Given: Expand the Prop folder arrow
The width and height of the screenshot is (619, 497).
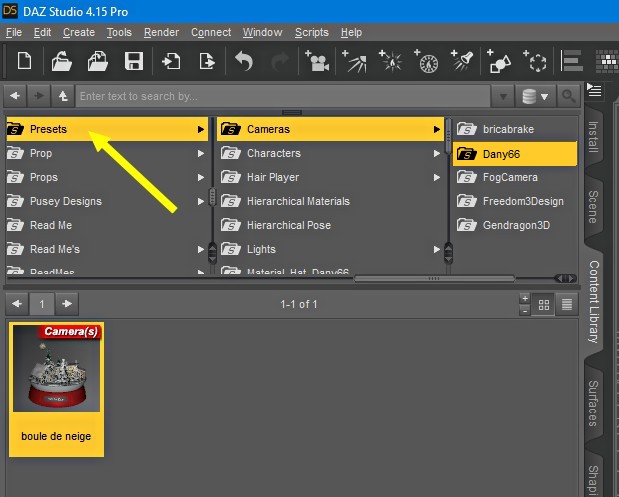Looking at the screenshot, I should 201,154.
